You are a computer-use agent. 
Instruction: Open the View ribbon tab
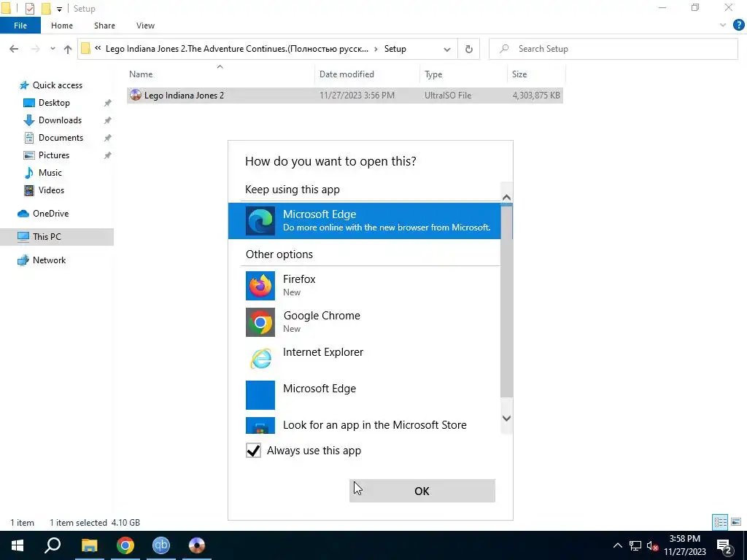(x=145, y=26)
